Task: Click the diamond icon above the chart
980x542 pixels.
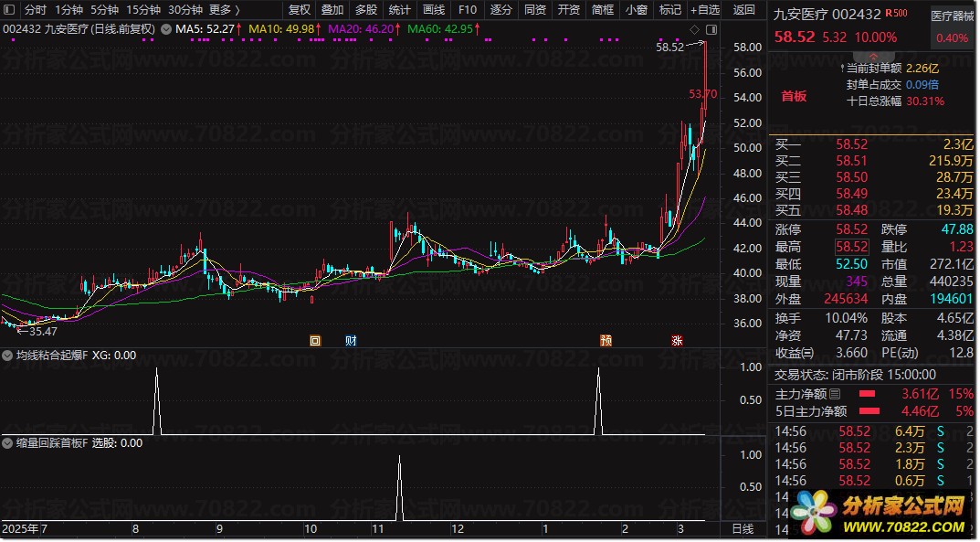Action: [694, 29]
